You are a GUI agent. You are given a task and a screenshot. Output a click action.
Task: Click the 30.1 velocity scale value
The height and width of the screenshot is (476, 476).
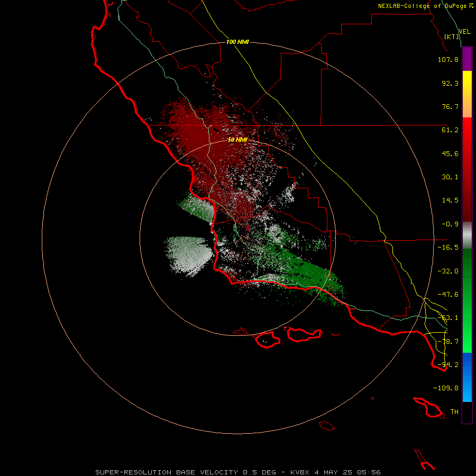pos(450,177)
